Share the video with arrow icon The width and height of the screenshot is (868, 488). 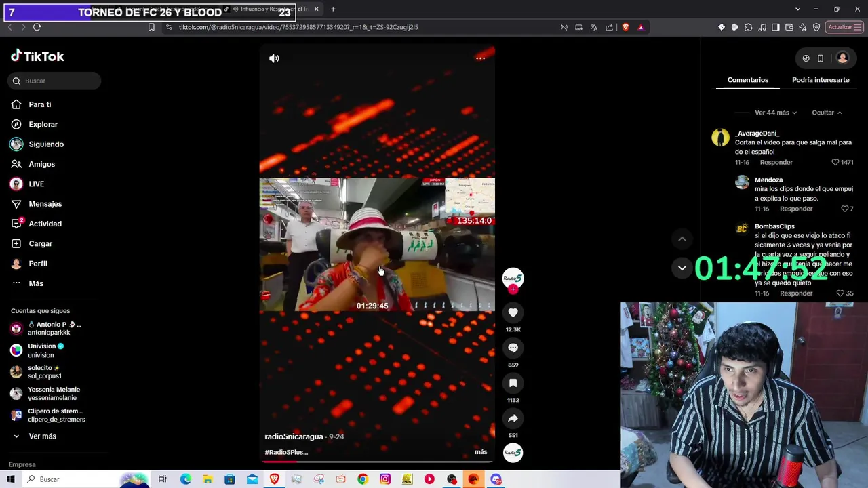click(513, 418)
